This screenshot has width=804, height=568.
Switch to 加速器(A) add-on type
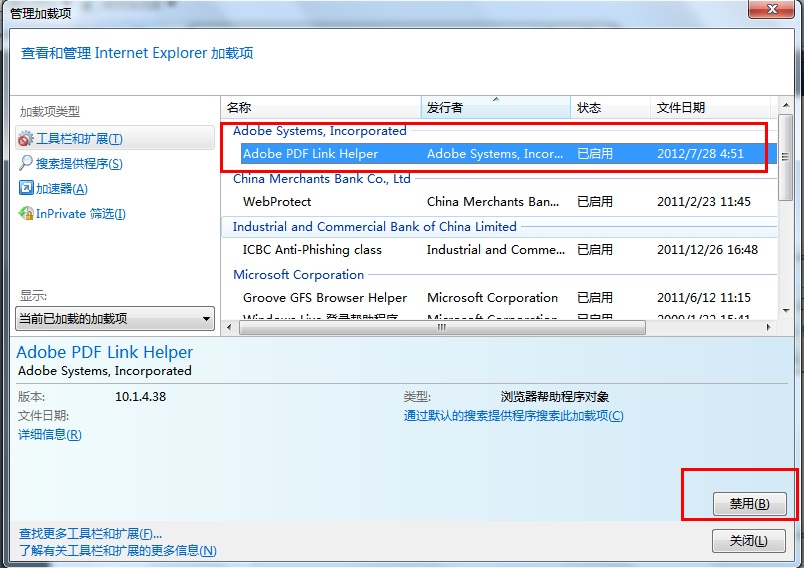click(x=62, y=189)
